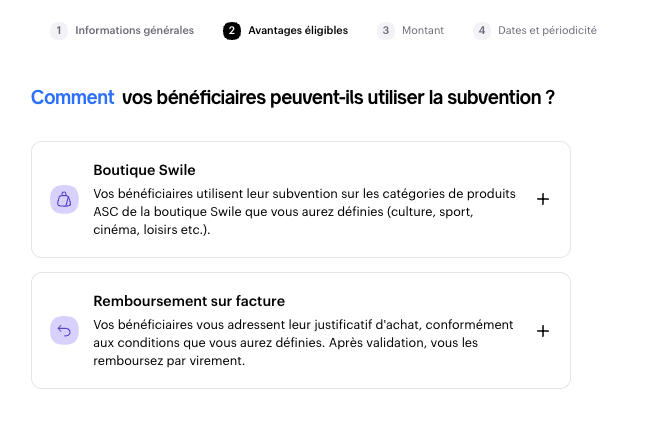Click the return arrow icon for Remboursement
This screenshot has height=421, width=651.
tap(64, 330)
